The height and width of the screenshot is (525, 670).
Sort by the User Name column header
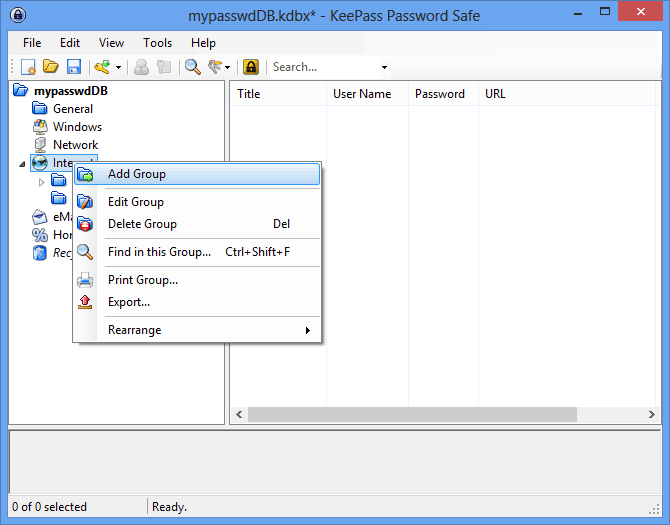(367, 94)
